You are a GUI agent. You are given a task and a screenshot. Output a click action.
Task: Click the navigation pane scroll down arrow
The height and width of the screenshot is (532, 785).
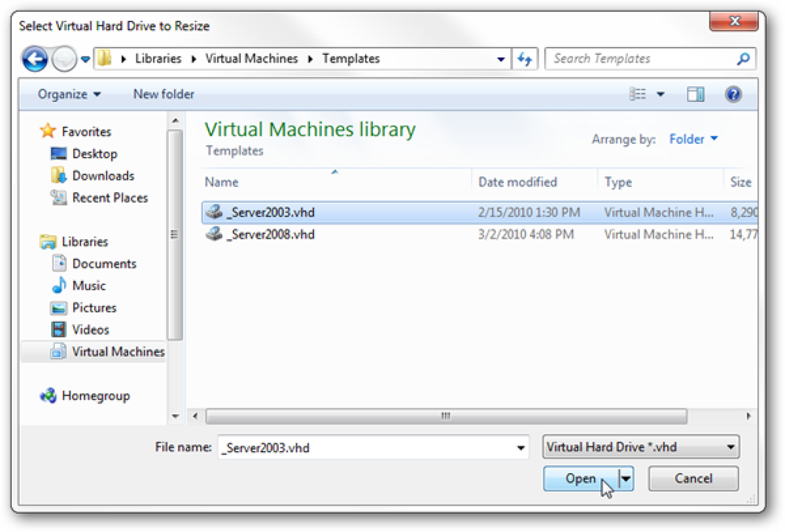[x=175, y=416]
